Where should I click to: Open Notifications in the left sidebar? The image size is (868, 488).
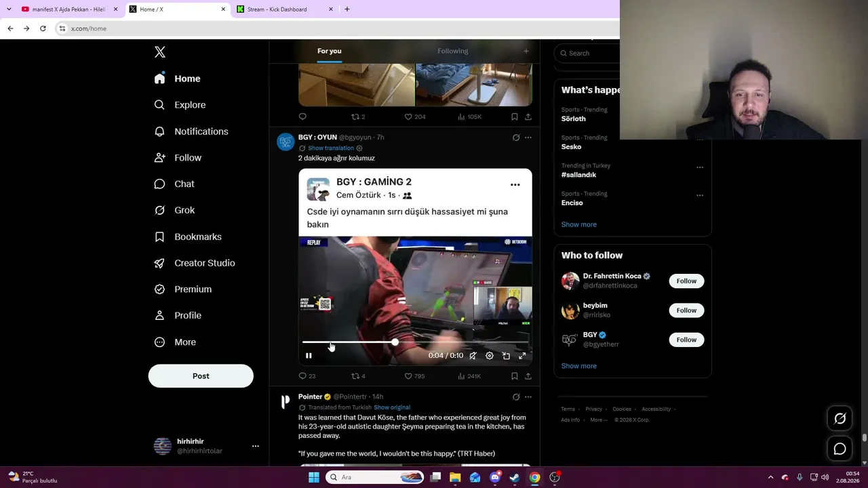[x=191, y=131]
